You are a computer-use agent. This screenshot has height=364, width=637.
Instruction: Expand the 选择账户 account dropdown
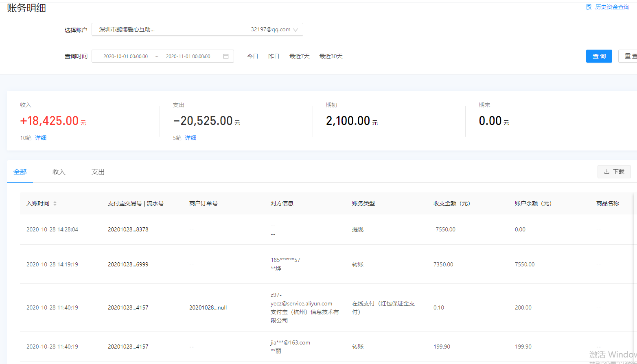[197, 29]
